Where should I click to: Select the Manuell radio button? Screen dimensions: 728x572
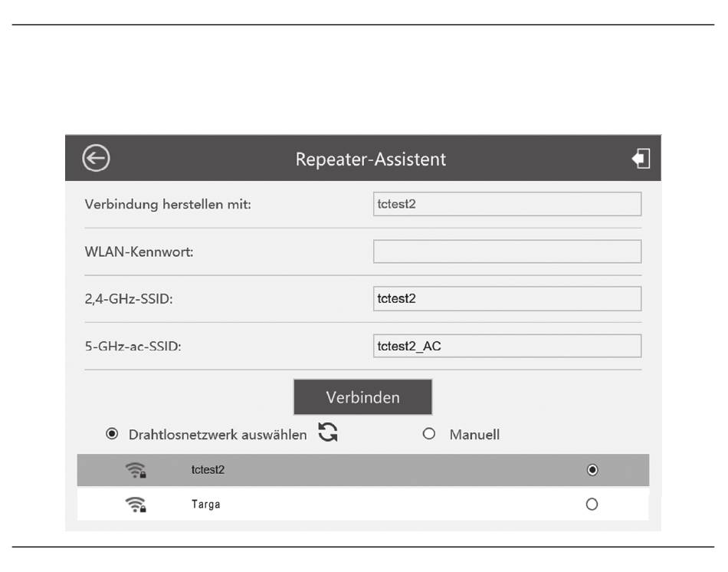(x=429, y=434)
